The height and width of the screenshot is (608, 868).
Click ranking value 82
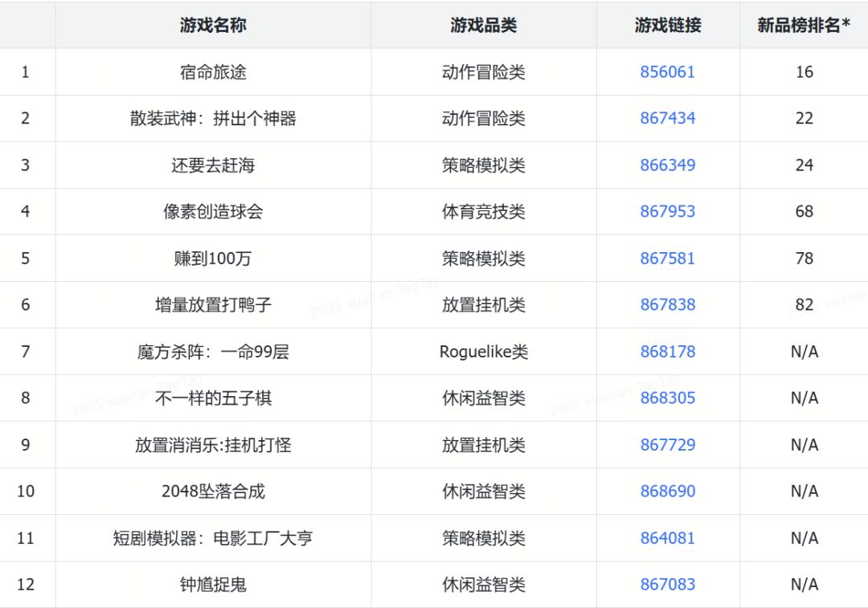click(805, 305)
